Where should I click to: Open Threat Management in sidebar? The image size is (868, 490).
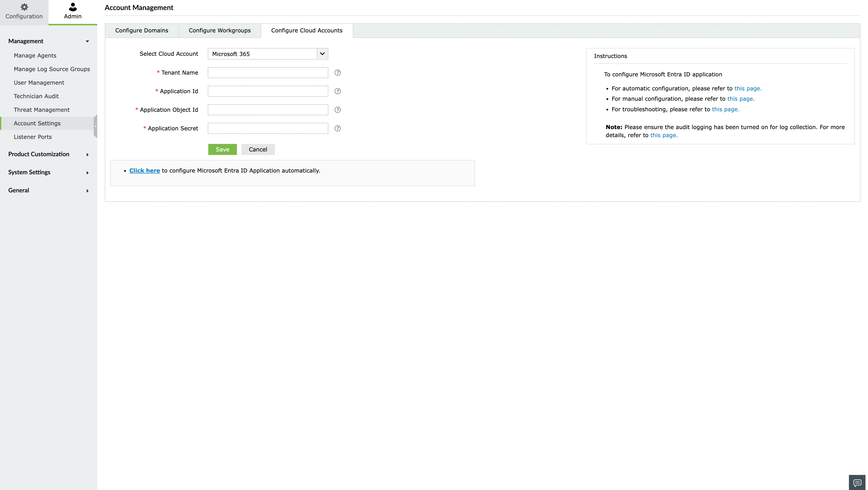[41, 110]
